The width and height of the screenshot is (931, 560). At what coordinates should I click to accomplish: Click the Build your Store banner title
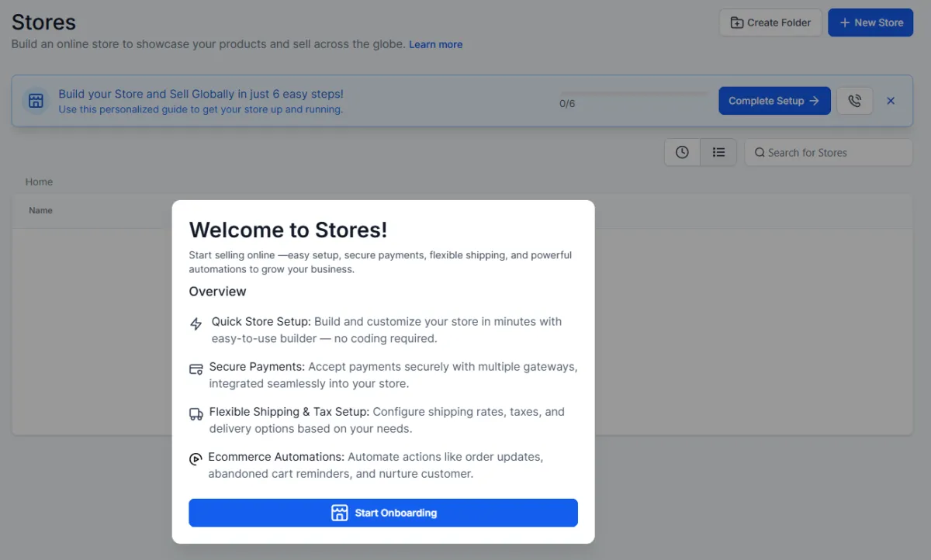tap(201, 94)
